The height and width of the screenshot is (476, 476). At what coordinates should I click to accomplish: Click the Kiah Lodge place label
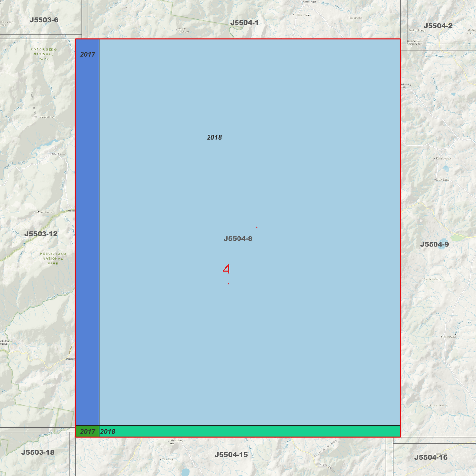pos(443,159)
